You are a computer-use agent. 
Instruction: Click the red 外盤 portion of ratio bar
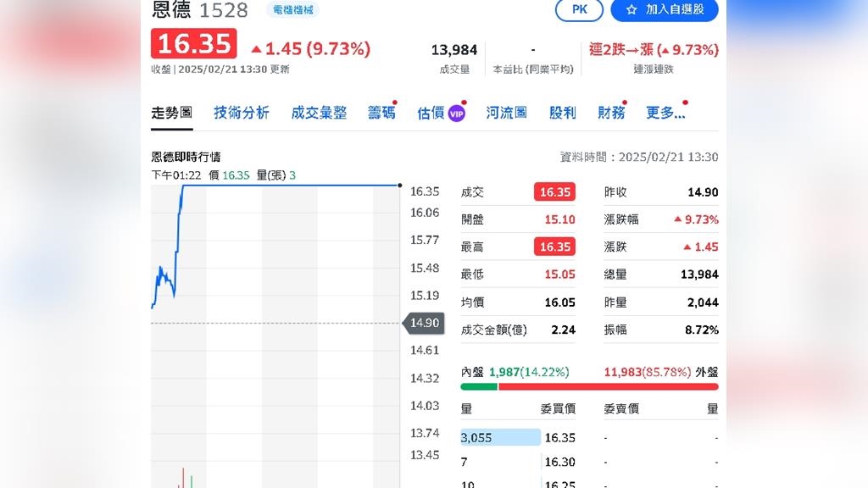point(608,387)
